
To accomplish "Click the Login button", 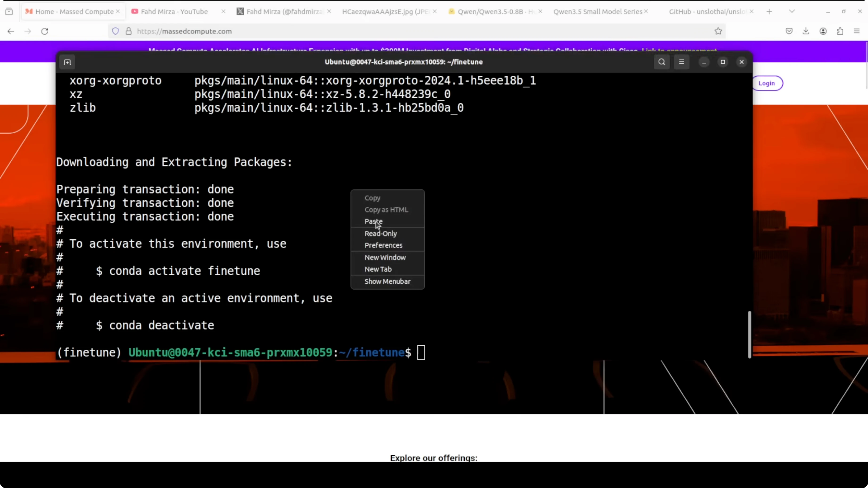I will point(767,83).
